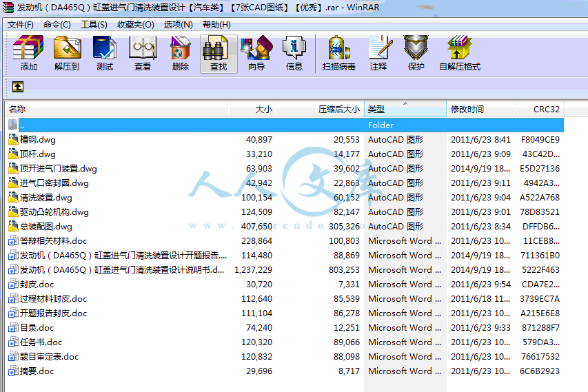Click the up one level arrow button
Image resolution: width=588 pixels, height=392 pixels.
pos(18,87)
